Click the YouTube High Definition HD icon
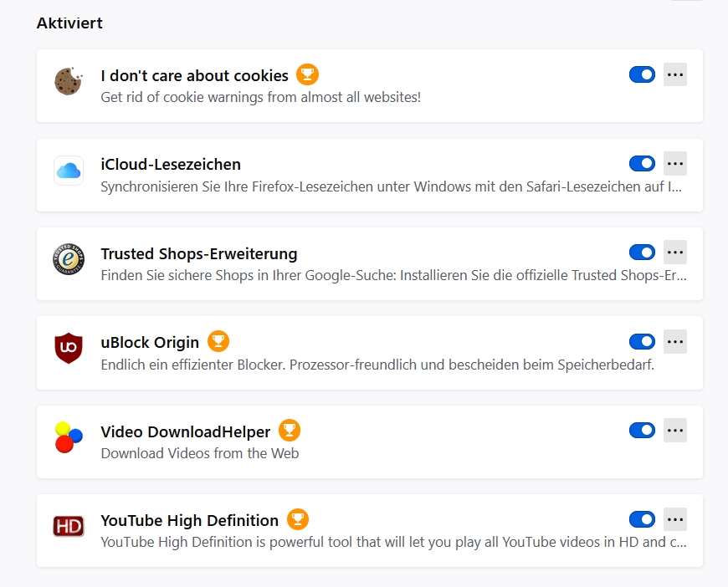Image resolution: width=728 pixels, height=587 pixels. point(68,526)
